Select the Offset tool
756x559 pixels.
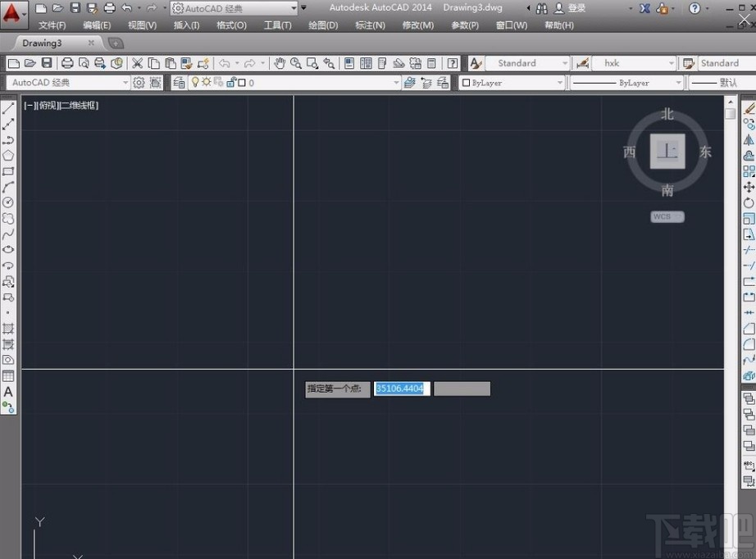(749, 156)
